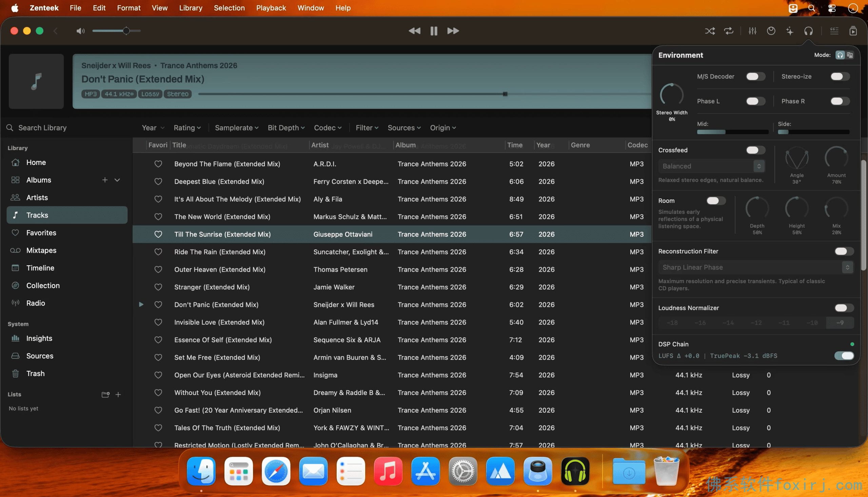Open the play queue

pyautogui.click(x=853, y=31)
